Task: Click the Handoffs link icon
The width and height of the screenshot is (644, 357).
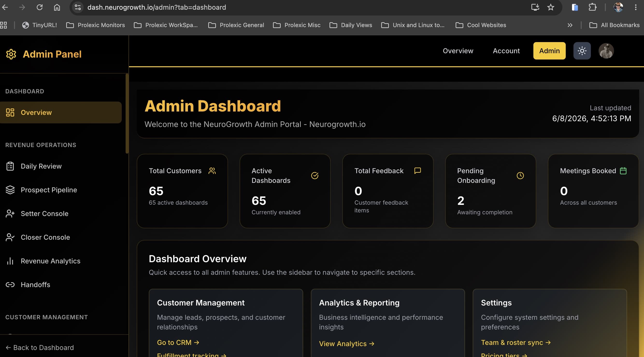Action: click(x=10, y=285)
